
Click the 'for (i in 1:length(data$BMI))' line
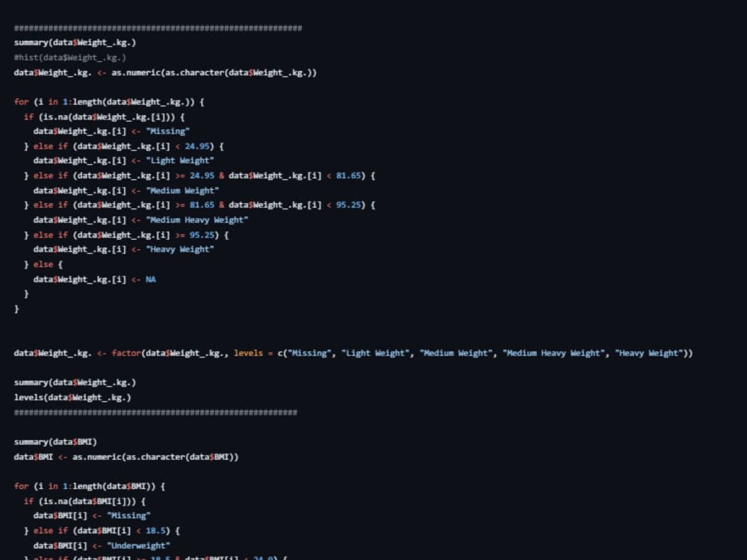coord(90,487)
